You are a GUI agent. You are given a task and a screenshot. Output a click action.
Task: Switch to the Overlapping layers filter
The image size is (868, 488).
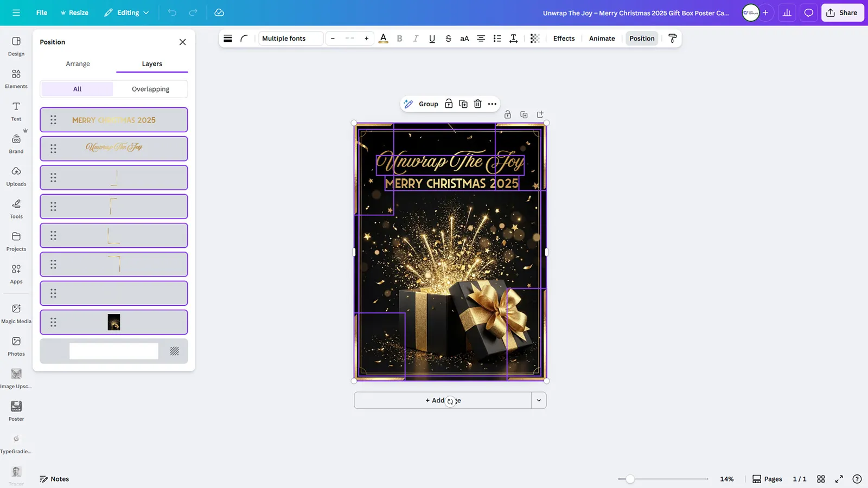click(x=150, y=88)
